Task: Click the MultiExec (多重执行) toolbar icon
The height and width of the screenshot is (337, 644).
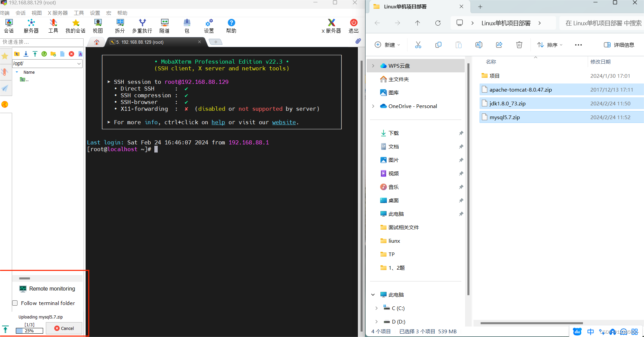Action: [x=142, y=26]
